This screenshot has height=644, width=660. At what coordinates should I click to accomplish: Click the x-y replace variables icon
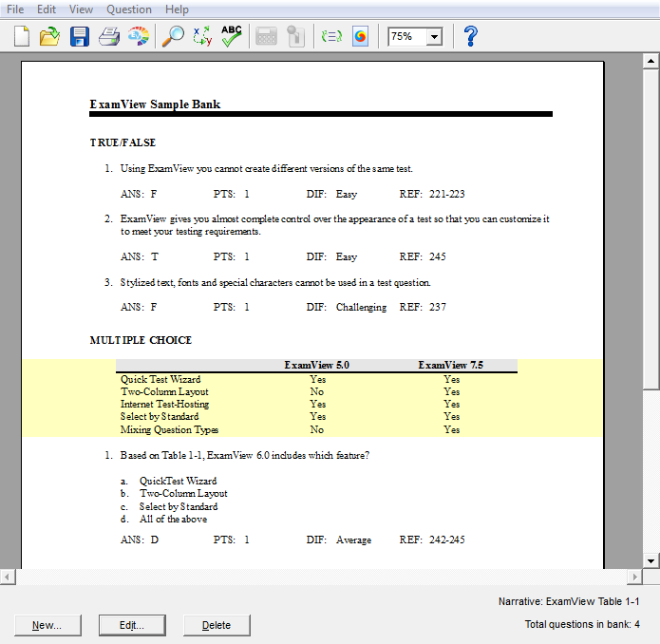(x=202, y=36)
